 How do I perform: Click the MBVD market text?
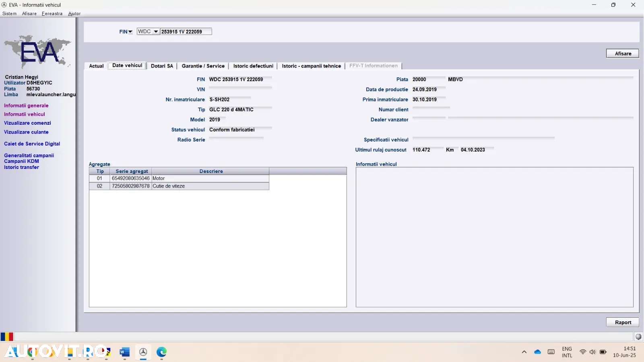click(x=455, y=80)
